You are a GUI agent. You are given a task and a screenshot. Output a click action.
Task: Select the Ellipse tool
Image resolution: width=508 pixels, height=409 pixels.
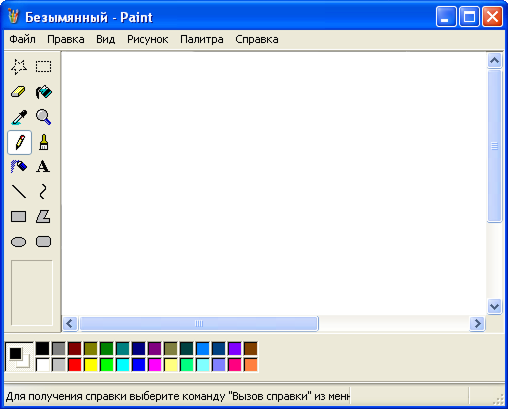pyautogui.click(x=19, y=242)
